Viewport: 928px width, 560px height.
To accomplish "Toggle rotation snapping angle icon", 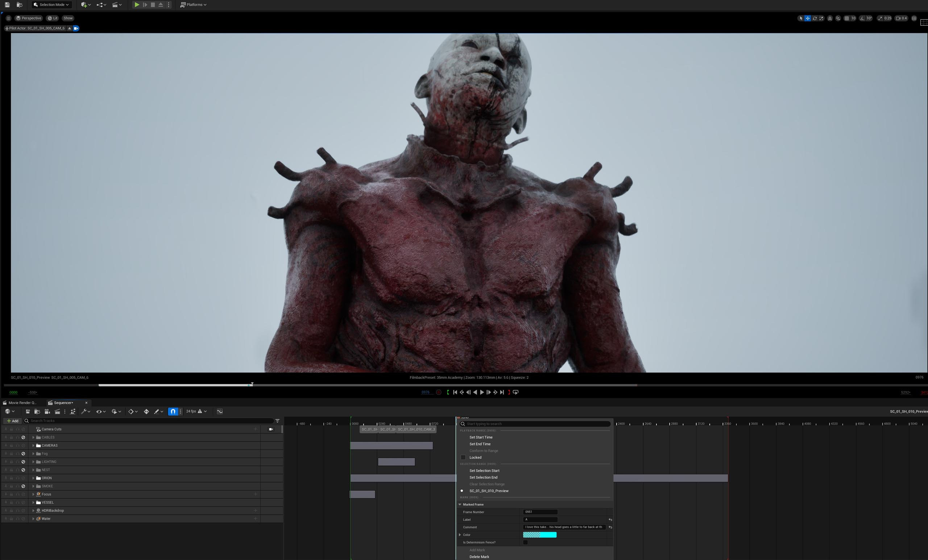I will coord(862,18).
